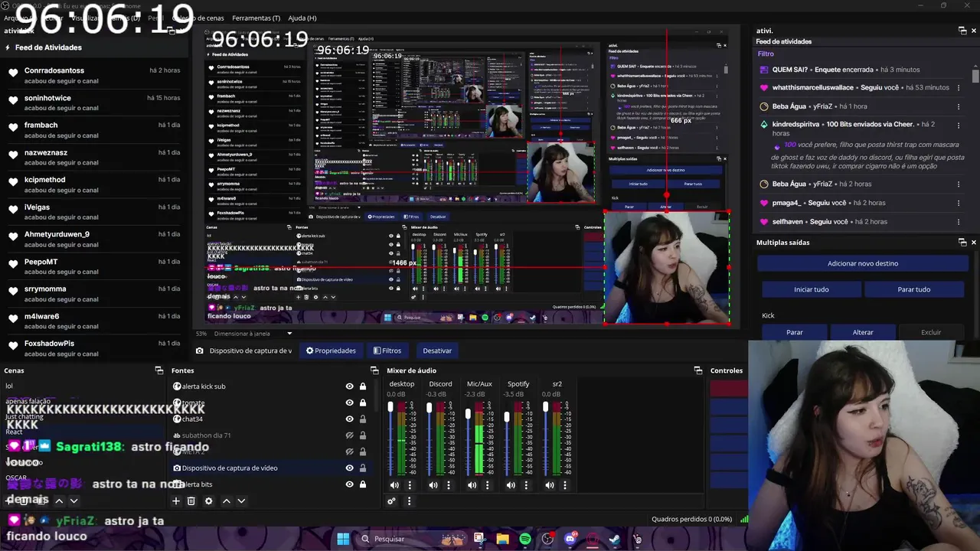Select the apenas falação scene
980x551 pixels.
[x=28, y=401]
